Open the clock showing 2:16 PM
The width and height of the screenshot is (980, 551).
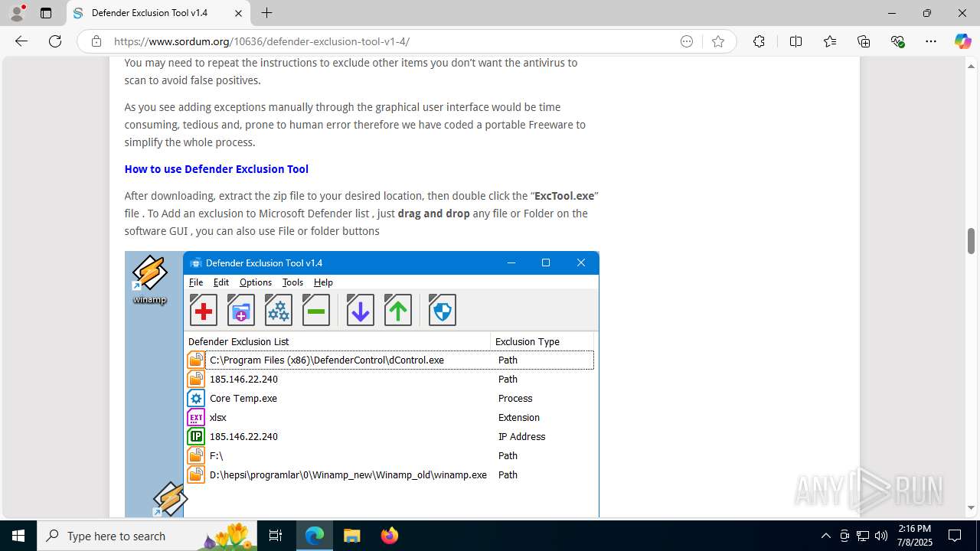pyautogui.click(x=915, y=536)
